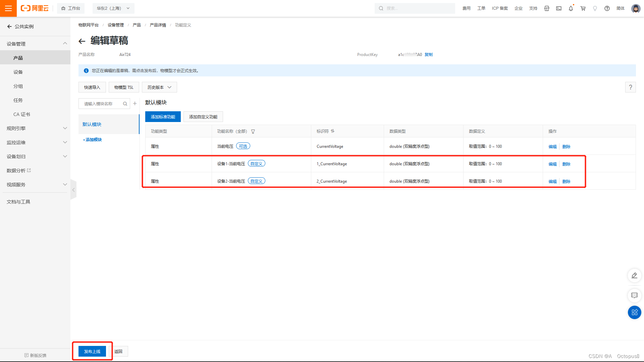
Task: Click the 添加标准功能 button
Action: (163, 117)
